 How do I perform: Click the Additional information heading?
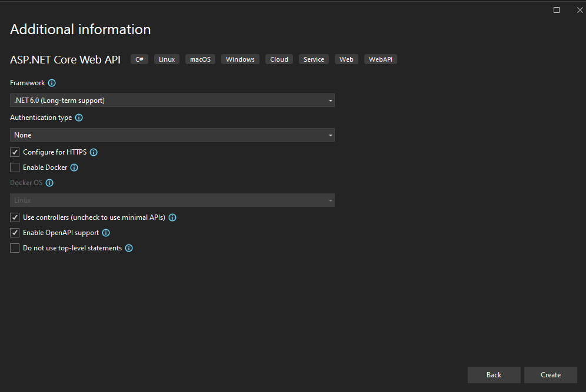point(81,29)
